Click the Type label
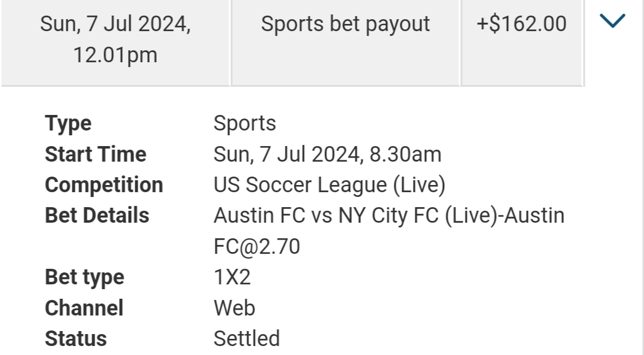 68,123
